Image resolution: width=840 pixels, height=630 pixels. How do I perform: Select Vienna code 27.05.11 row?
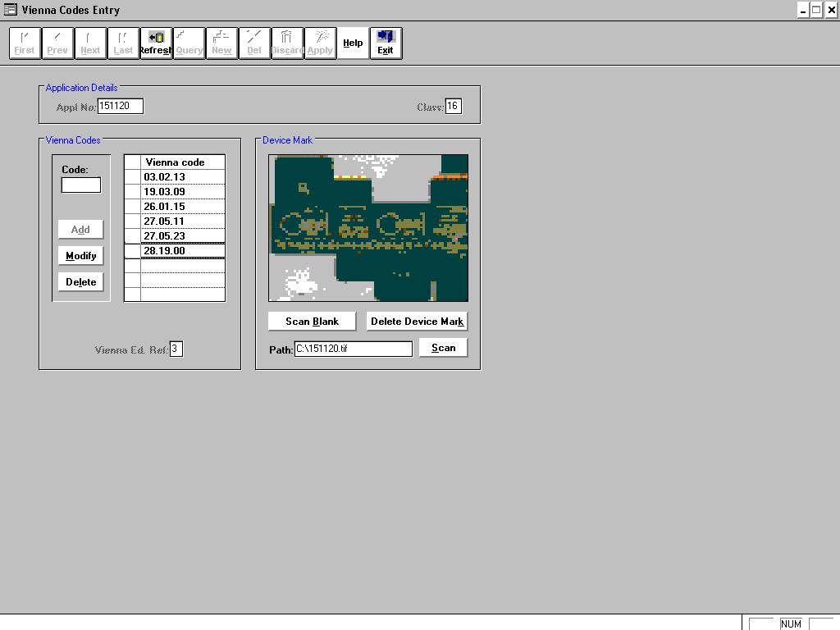[x=182, y=221]
